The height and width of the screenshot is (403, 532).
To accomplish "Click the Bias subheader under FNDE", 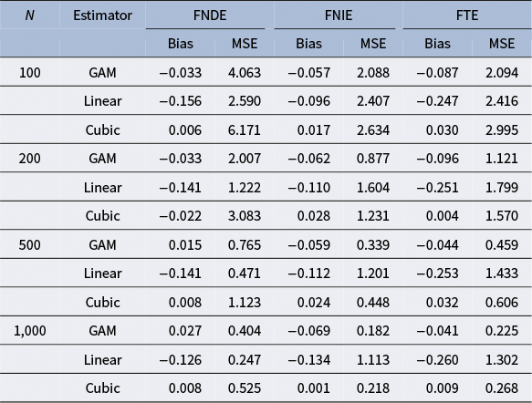I will [x=180, y=44].
